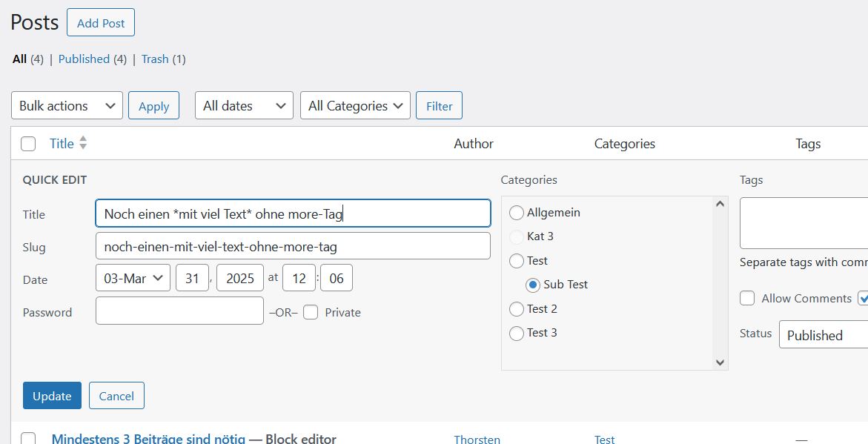868x444 pixels.
Task: Click the sort arrows next to Title
Action: (82, 143)
